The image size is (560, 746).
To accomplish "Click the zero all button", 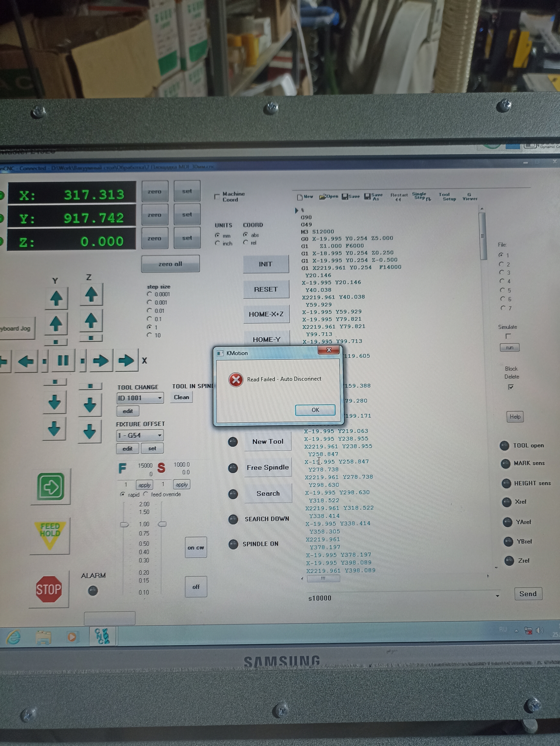I will pos(170,264).
